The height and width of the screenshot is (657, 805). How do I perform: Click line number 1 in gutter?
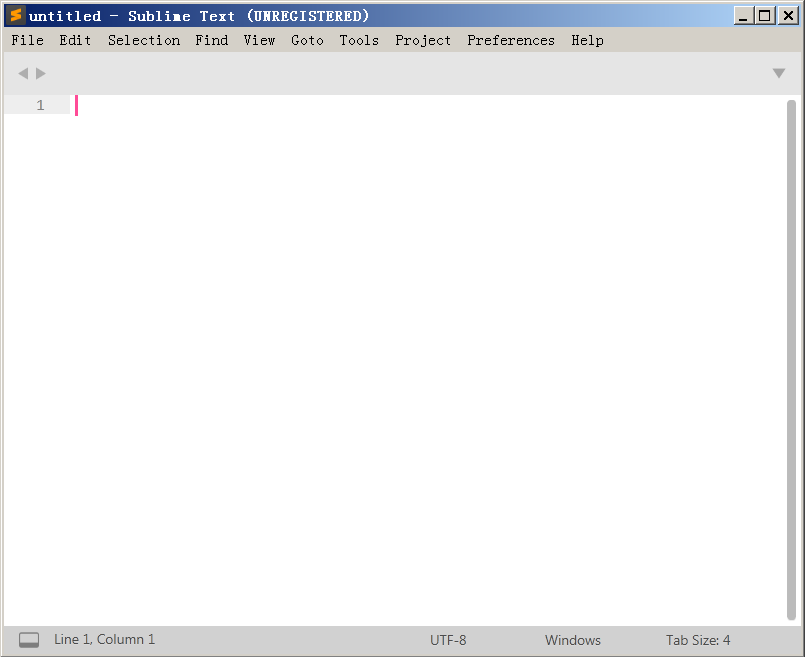pos(40,105)
